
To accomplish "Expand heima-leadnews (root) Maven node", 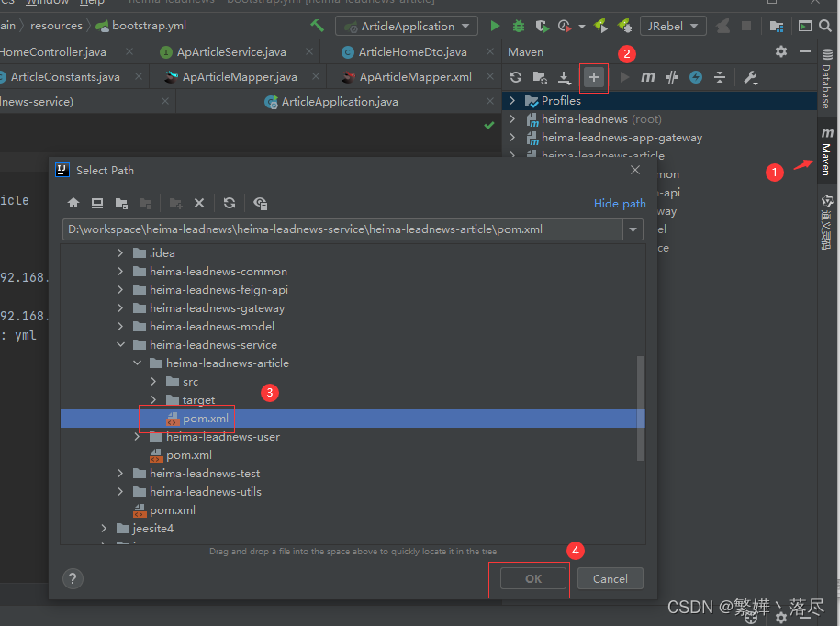I will pyautogui.click(x=512, y=119).
